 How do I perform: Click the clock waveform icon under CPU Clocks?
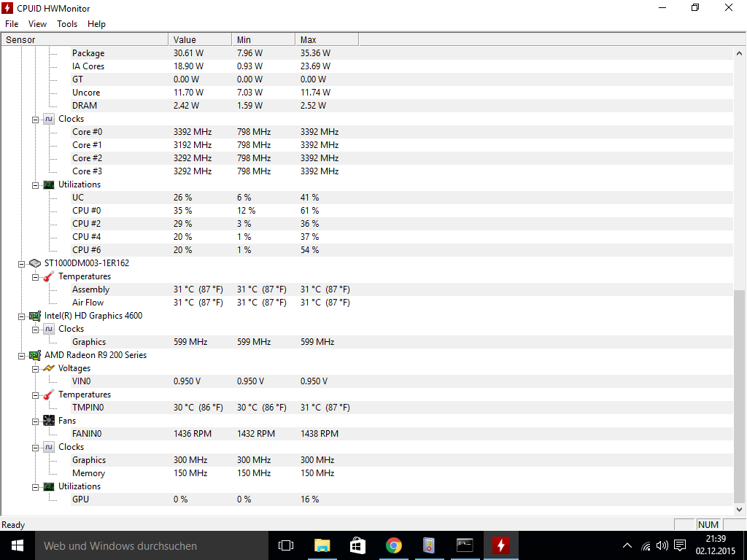click(x=49, y=119)
